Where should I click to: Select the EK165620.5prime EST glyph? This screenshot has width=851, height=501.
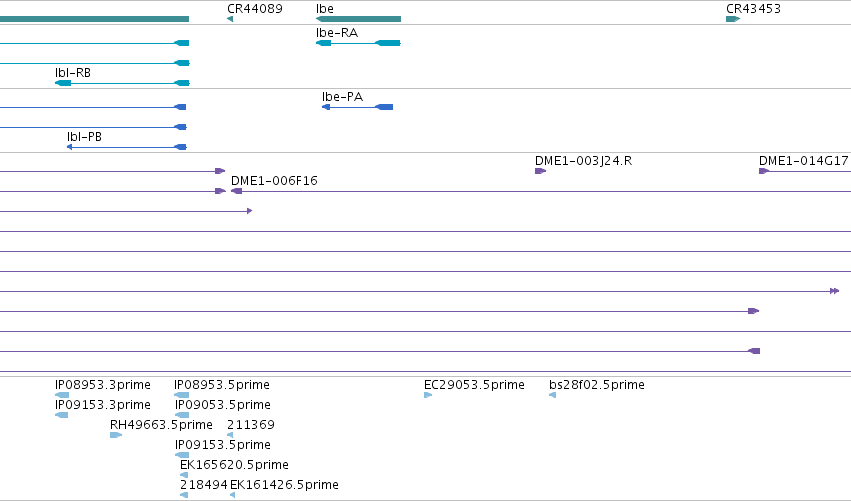click(184, 475)
